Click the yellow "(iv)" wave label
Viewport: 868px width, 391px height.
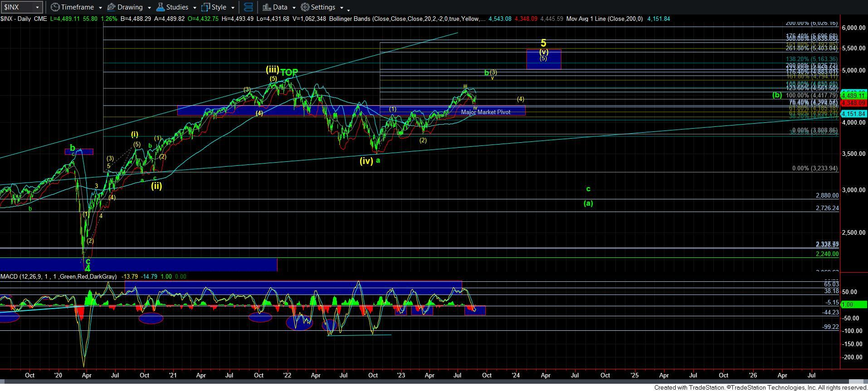click(366, 160)
